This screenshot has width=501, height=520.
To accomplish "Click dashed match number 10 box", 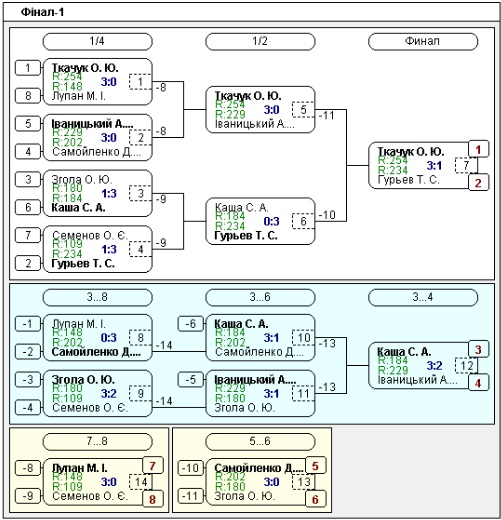I will 303,338.
